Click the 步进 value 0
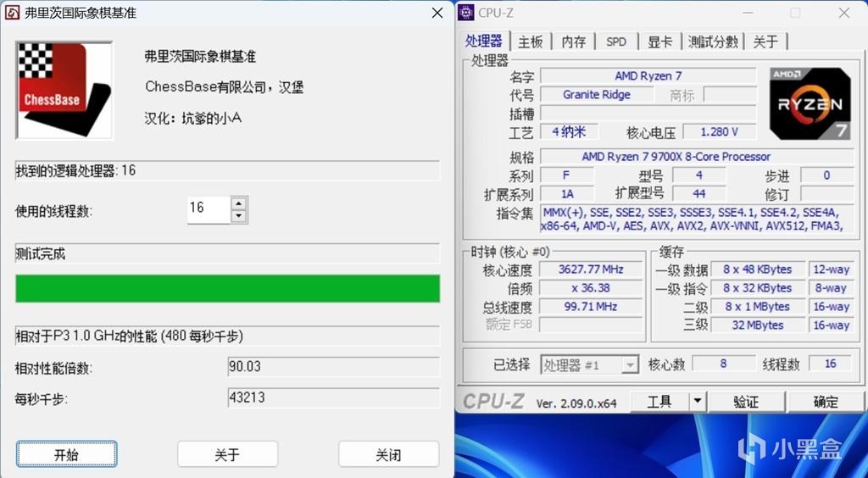The width and height of the screenshot is (868, 478). (826, 175)
